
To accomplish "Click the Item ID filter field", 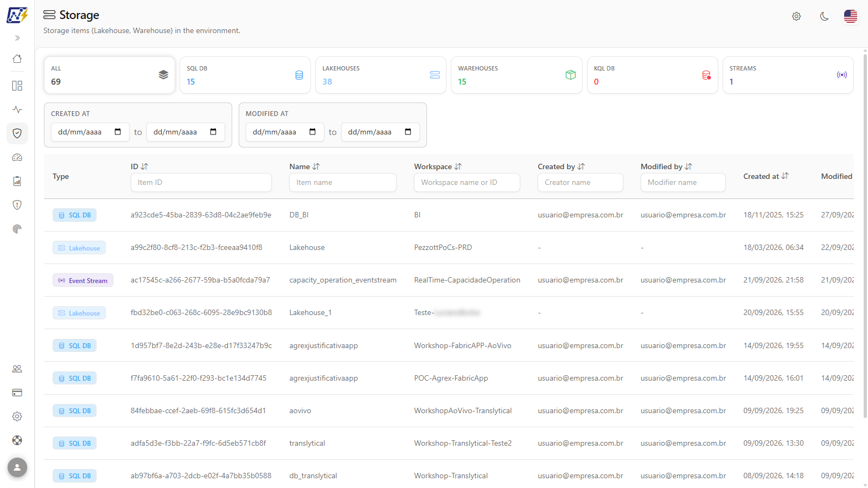I will point(201,183).
